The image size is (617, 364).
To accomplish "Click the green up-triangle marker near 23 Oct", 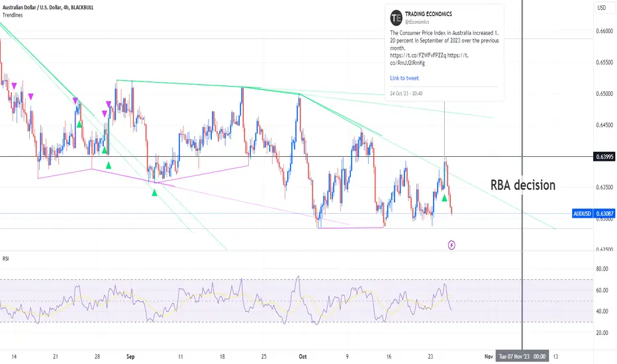I will [444, 198].
